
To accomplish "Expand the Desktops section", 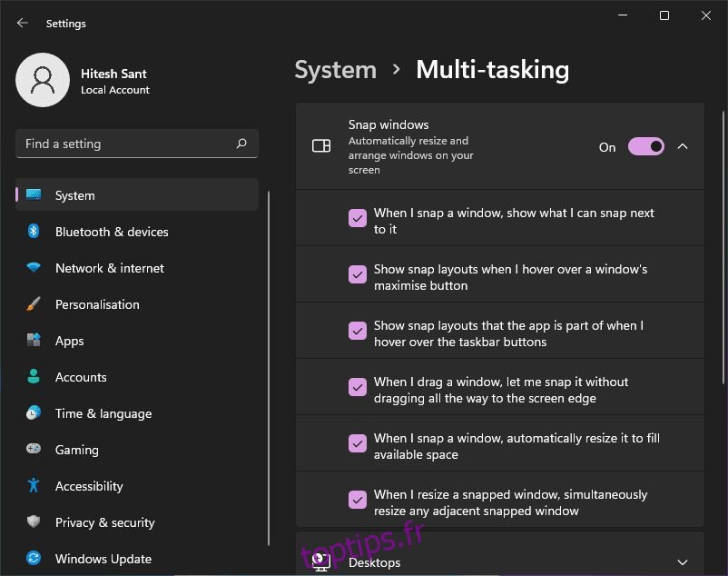I will click(x=683, y=562).
